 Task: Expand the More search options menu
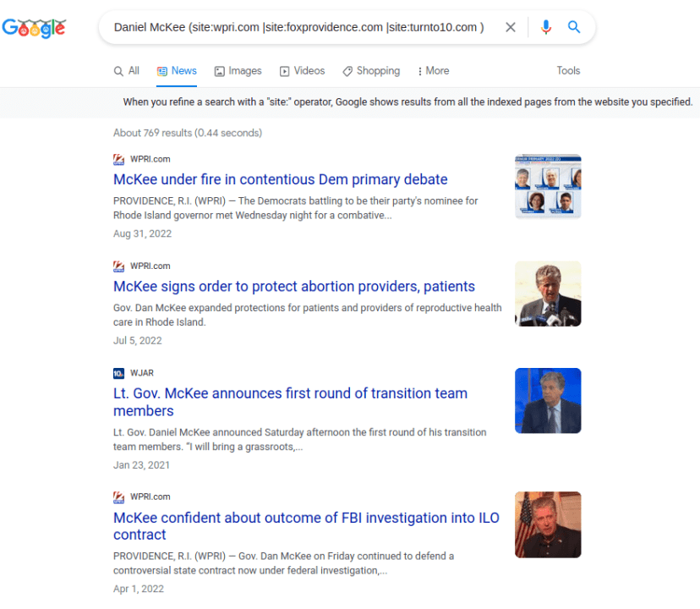click(x=433, y=71)
